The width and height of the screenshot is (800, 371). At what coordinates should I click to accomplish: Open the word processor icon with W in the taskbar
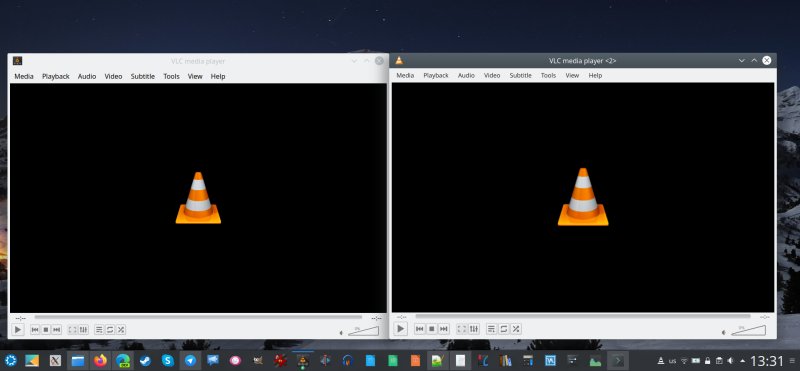coord(550,361)
